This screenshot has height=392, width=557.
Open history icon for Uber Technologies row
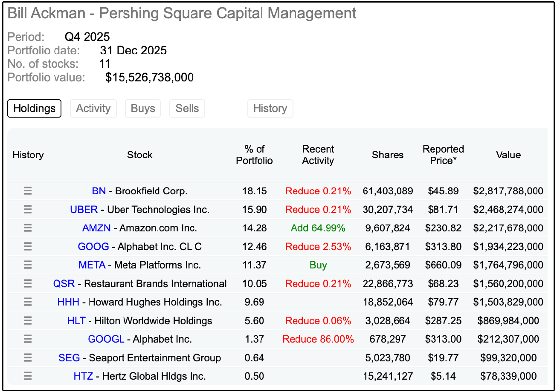(x=28, y=210)
